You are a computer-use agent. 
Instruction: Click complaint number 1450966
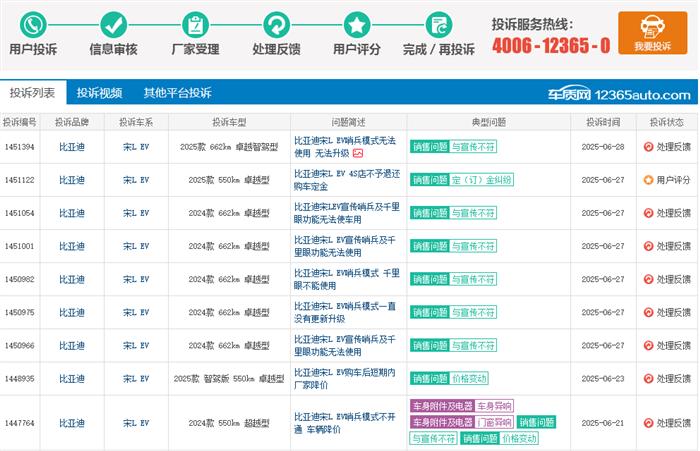[x=19, y=345]
